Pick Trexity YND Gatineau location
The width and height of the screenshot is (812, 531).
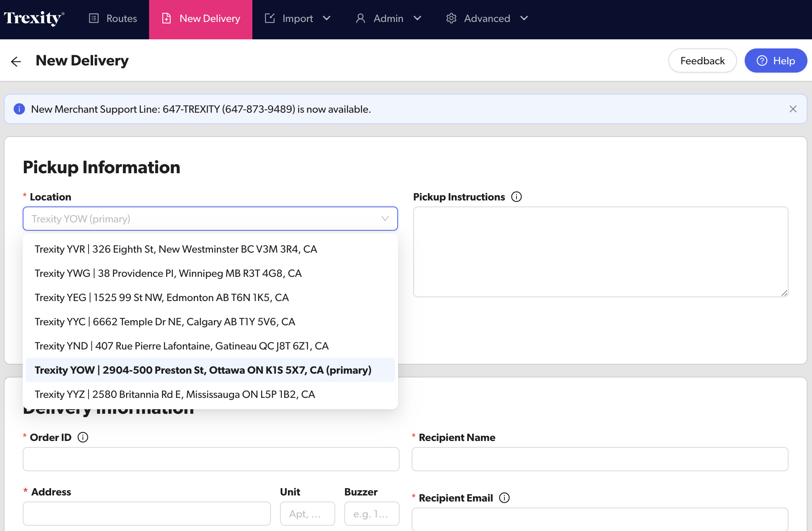tap(210, 346)
